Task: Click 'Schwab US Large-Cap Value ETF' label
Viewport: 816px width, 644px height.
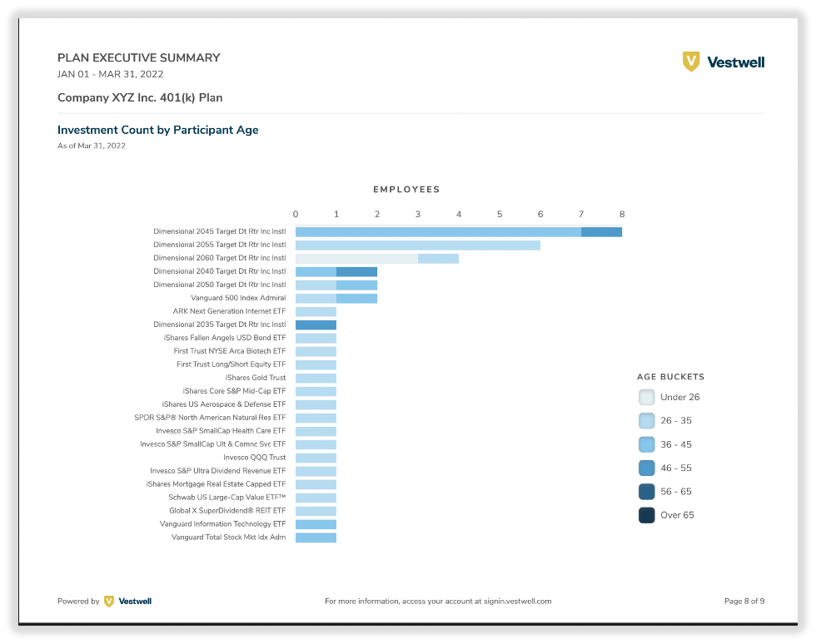Action: pyautogui.click(x=226, y=498)
